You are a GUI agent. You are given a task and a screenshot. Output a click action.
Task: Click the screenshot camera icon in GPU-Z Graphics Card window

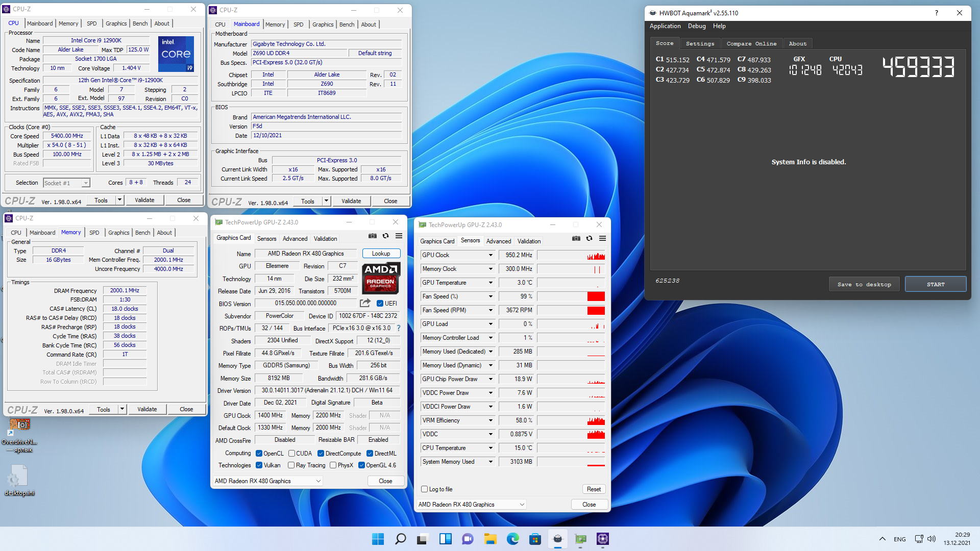(x=373, y=236)
